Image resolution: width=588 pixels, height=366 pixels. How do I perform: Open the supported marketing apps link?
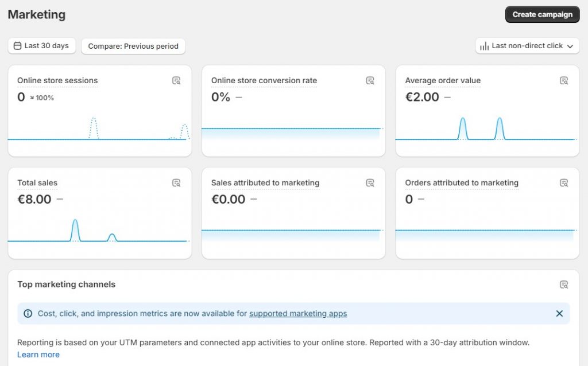point(298,314)
